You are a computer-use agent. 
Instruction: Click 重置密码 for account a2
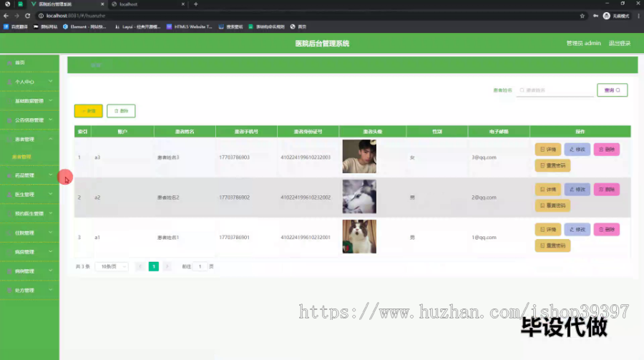(x=552, y=205)
